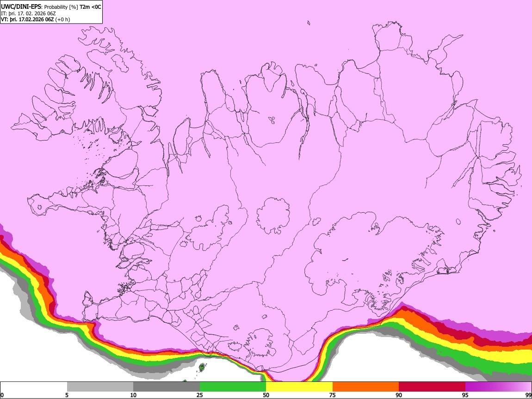The width and height of the screenshot is (532, 399).
Task: Click the '25' legend tick label
Action: pos(200,395)
